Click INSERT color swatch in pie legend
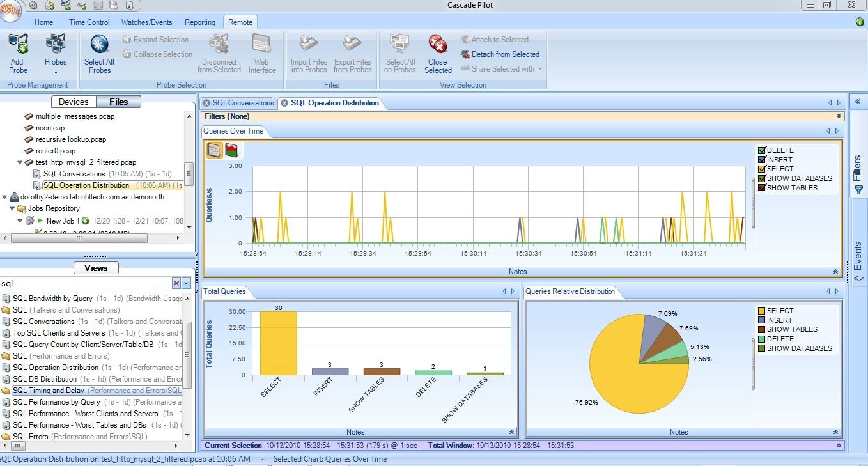The height and width of the screenshot is (466, 868). coord(761,320)
